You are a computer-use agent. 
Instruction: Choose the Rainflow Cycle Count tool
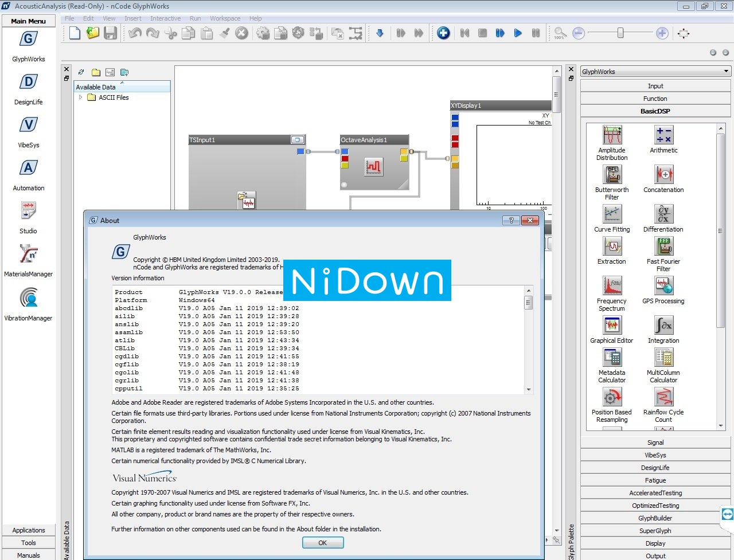click(x=663, y=402)
